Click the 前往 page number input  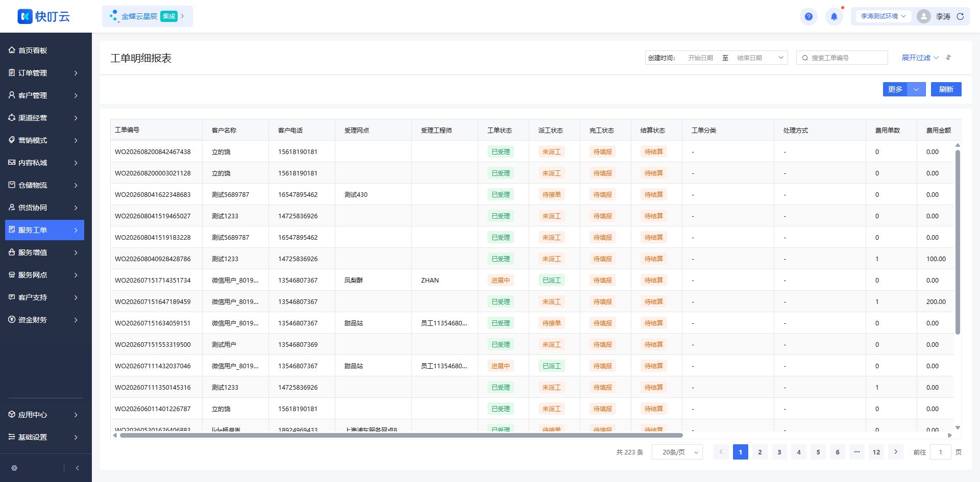[940, 452]
